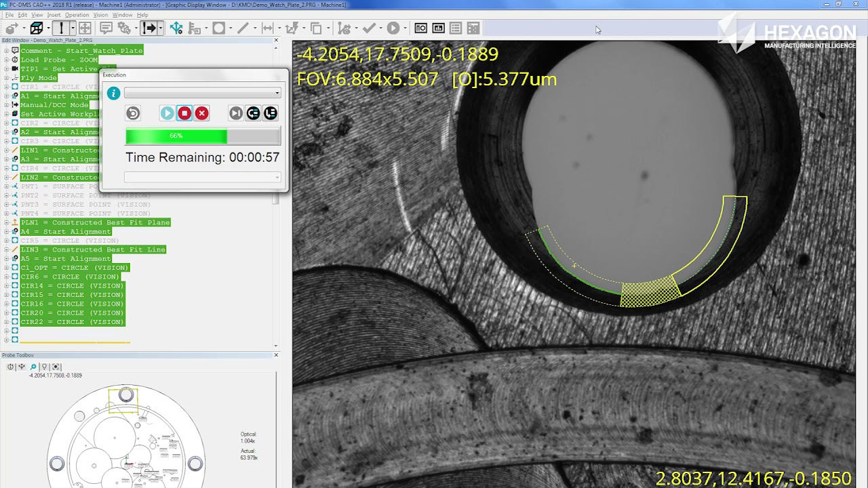Select the focus target tab in Probe Toolbox
Viewport: 868px width, 488px height.
coord(56,367)
